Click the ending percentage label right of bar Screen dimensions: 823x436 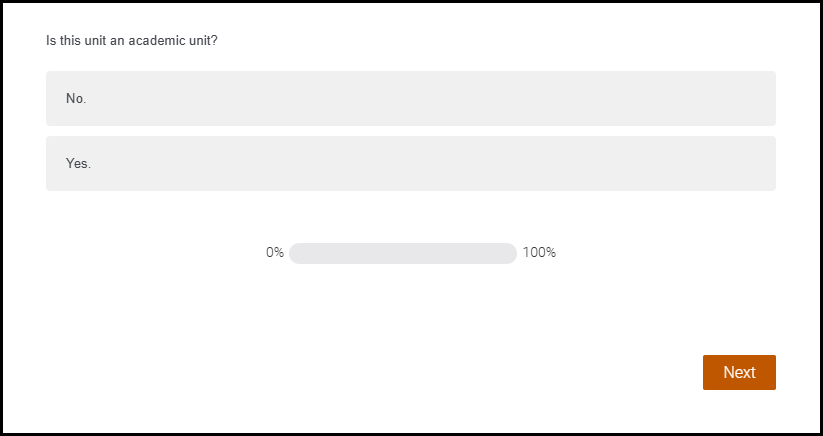(x=539, y=253)
